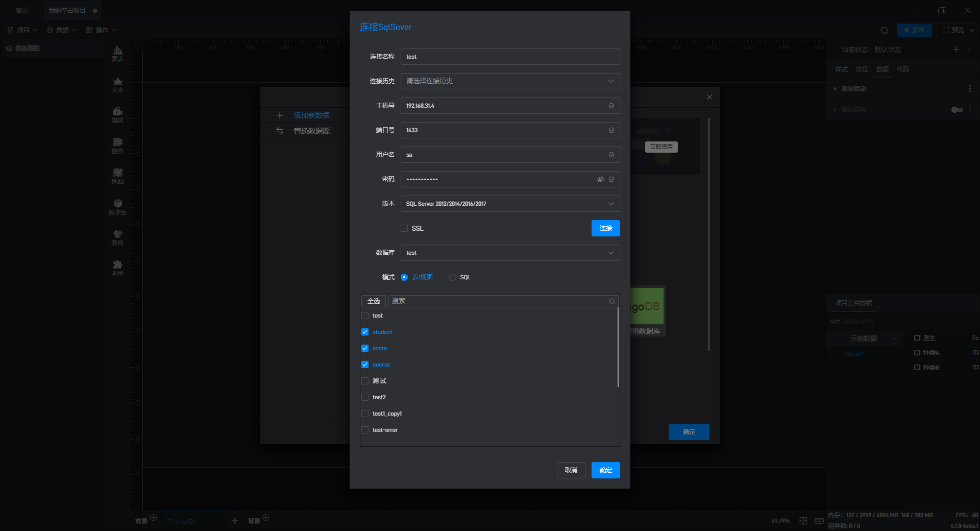Check the 测试 table checkbox

coord(365,381)
